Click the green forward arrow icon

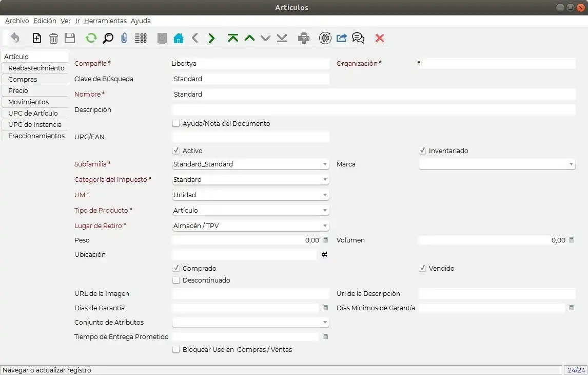coord(211,38)
